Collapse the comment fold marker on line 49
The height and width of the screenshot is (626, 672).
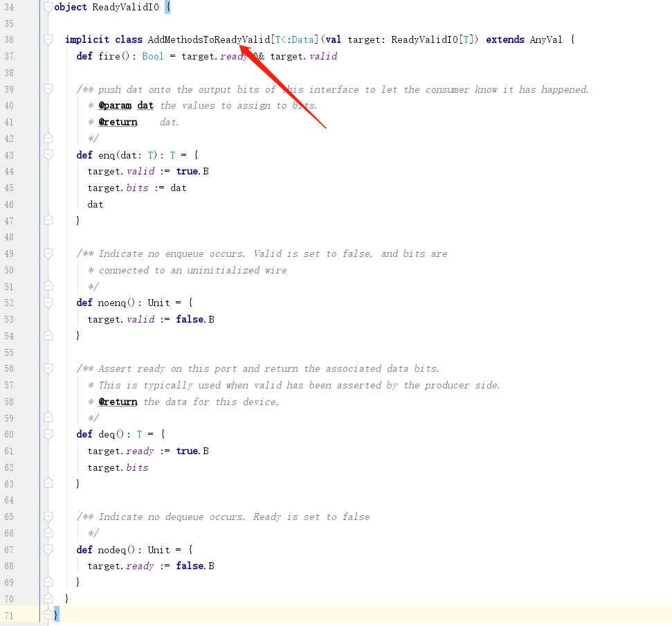pos(48,253)
